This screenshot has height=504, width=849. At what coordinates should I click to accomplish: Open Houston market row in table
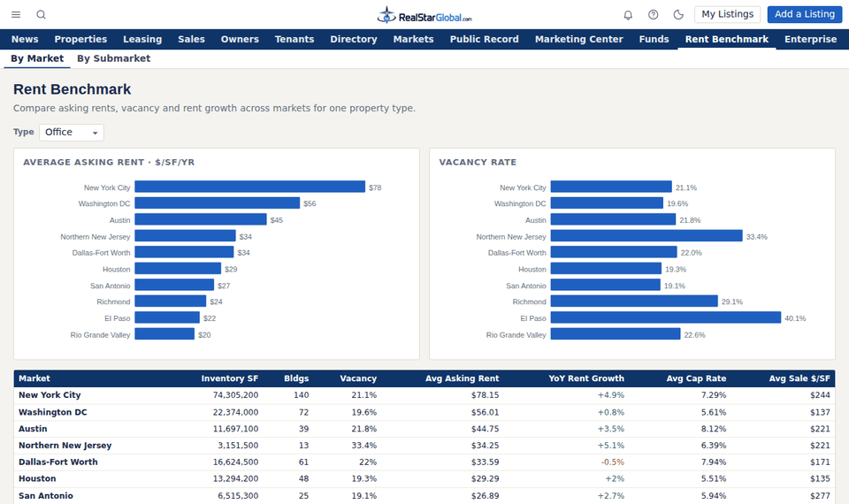pyautogui.click(x=424, y=478)
